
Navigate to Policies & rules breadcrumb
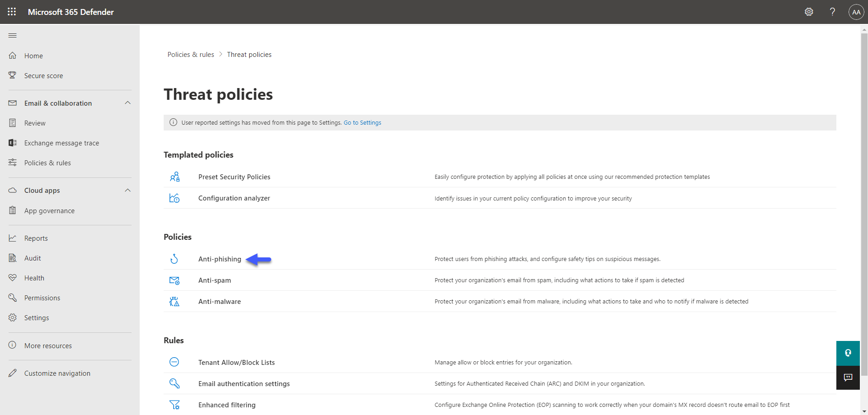pos(191,55)
